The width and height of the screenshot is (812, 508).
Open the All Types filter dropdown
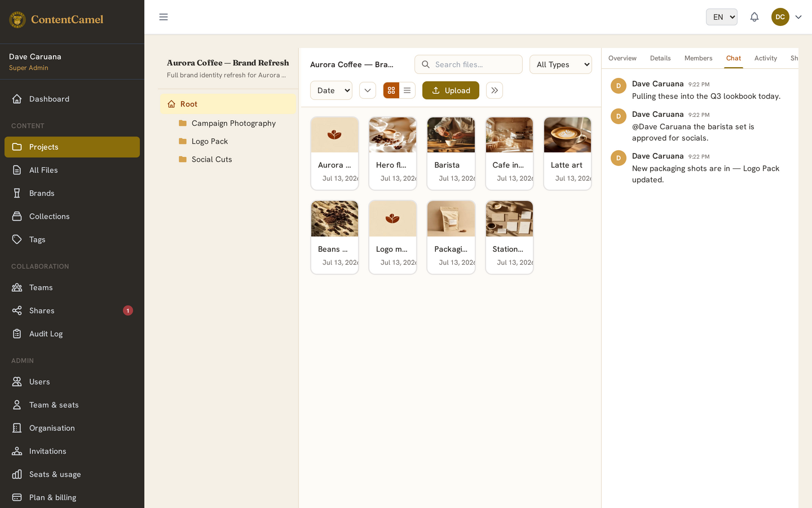(561, 64)
